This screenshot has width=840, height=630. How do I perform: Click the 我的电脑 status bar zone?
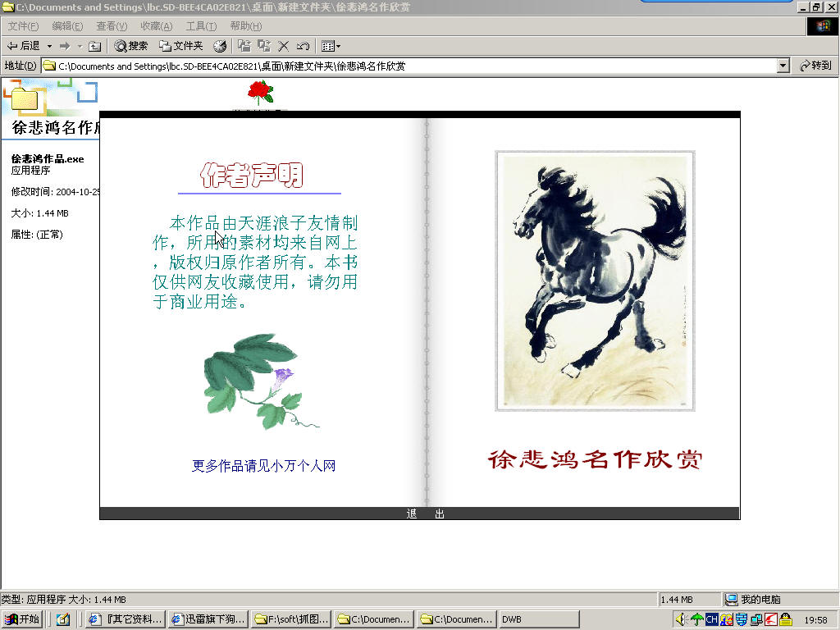[780, 600]
